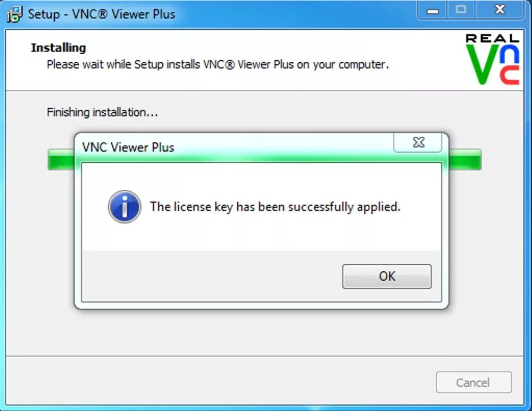Click the greyed-out Cancel button

(x=473, y=382)
